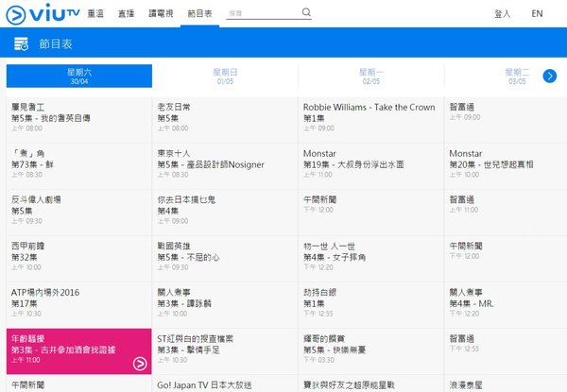Open Robbie Williams - Take the Crown entry

click(x=371, y=120)
